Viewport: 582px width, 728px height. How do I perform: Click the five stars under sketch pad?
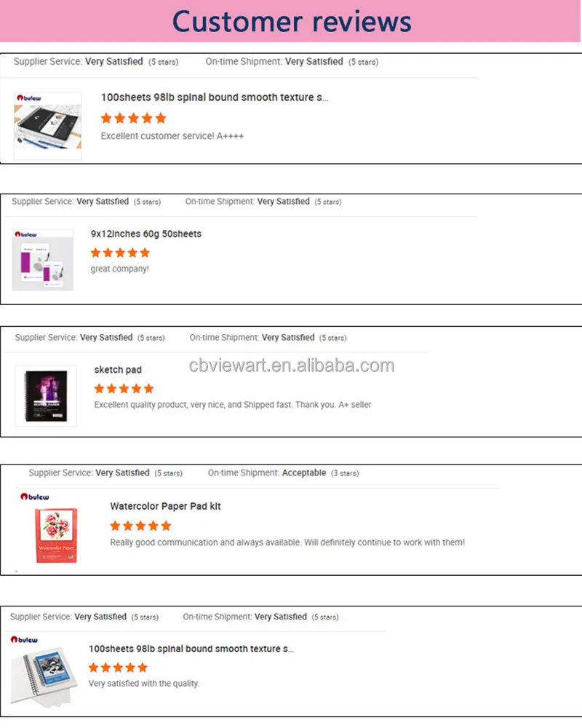click(x=124, y=389)
